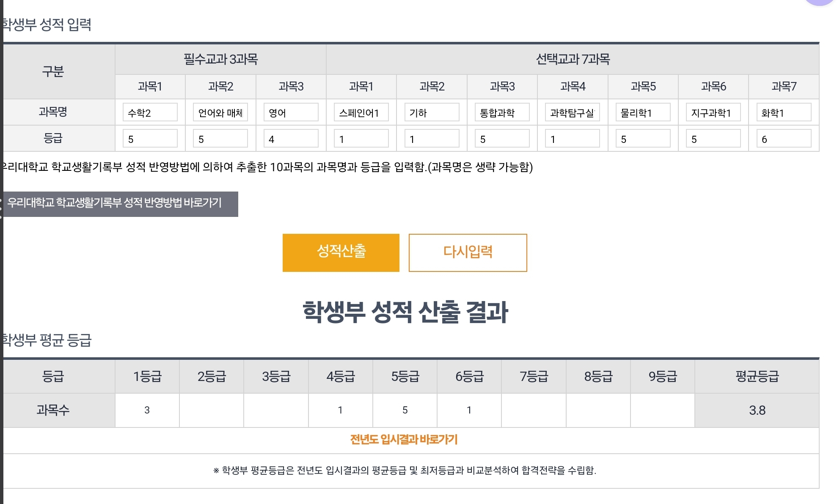The height and width of the screenshot is (504, 837).
Task: Click the grade field under 통합과학
Action: click(502, 139)
